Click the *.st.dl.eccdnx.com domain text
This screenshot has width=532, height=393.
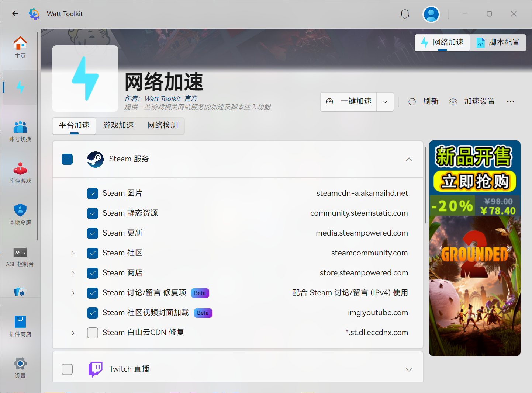pyautogui.click(x=377, y=333)
